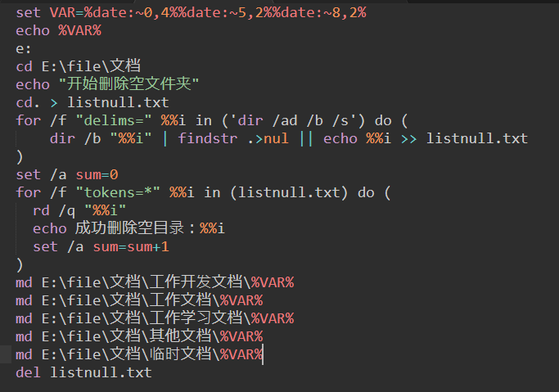Click the md line containing "其他文档"
The image size is (559, 392).
pyautogui.click(x=139, y=336)
